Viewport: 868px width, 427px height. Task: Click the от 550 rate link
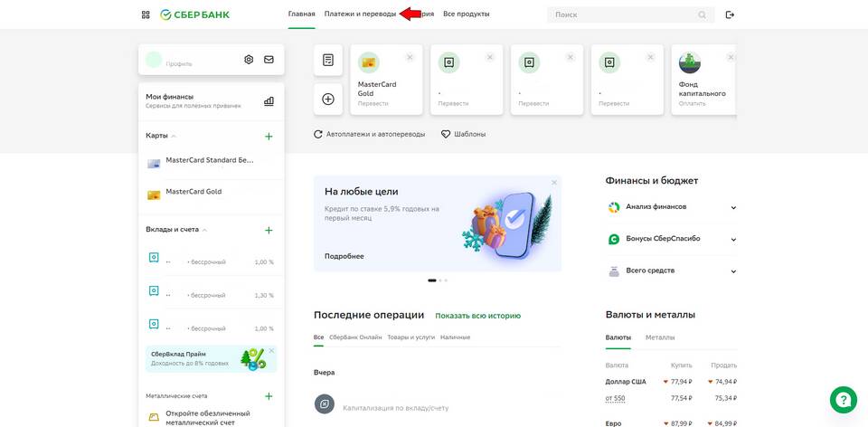(x=615, y=398)
